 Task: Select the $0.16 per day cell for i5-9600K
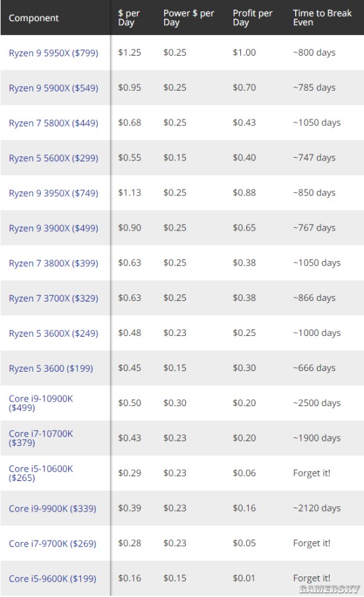coord(129,578)
